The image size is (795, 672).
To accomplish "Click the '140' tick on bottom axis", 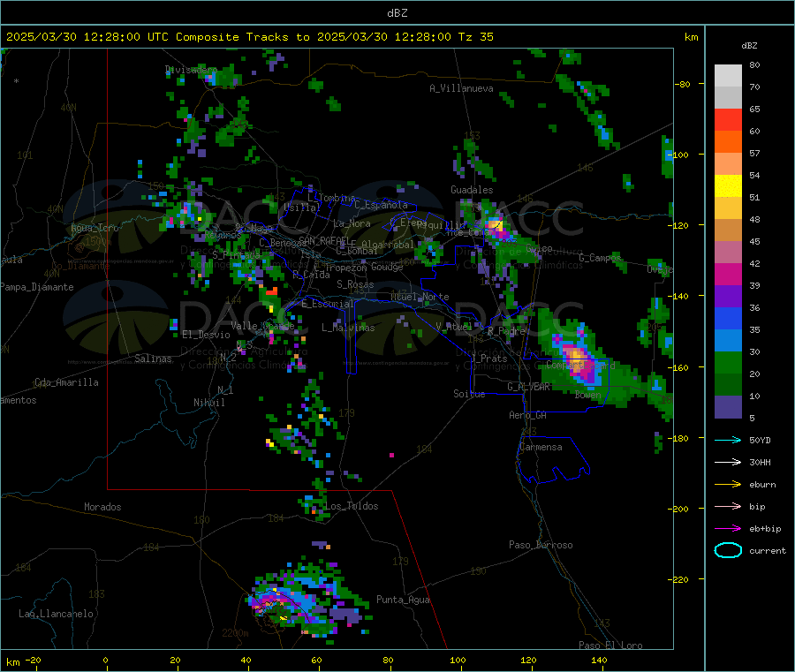I will (x=599, y=660).
